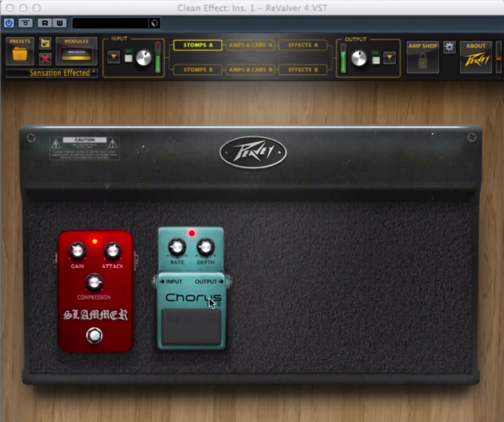Viewport: 504px width, 422px height.
Task: Click the save preset icon
Action: (45, 43)
